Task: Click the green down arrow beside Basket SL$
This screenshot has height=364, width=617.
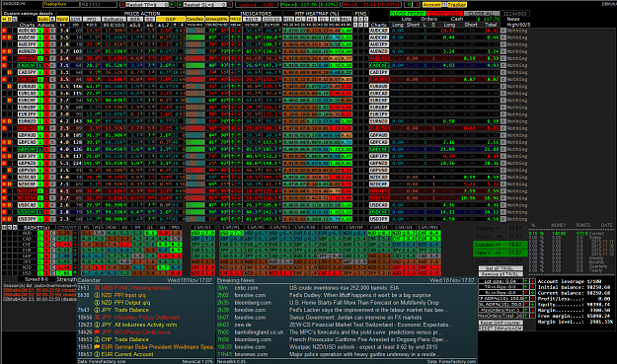Action: [x=180, y=5]
